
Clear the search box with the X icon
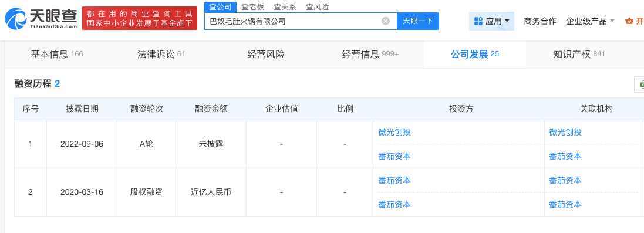tap(386, 21)
